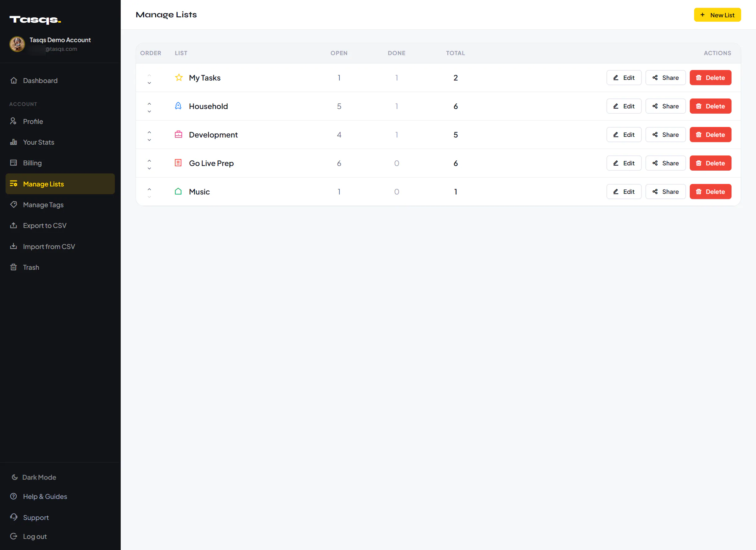Move Music list up
The width and height of the screenshot is (756, 550).
[x=149, y=189]
